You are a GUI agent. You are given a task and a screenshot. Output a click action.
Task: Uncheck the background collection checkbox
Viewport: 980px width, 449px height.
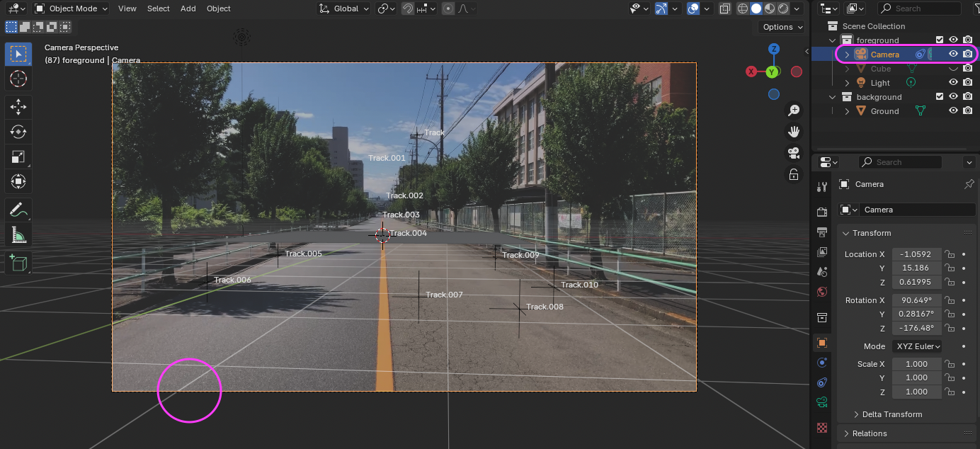pyautogui.click(x=940, y=97)
